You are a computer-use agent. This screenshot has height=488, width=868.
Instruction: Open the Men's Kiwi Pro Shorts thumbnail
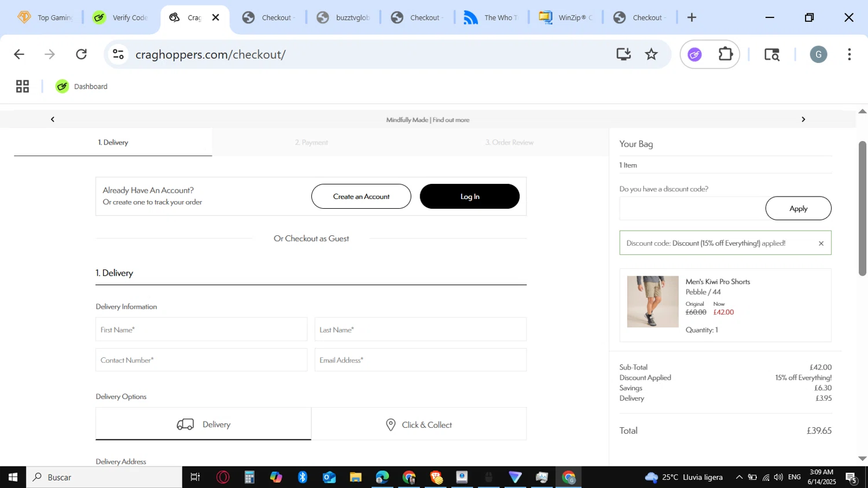coord(653,302)
